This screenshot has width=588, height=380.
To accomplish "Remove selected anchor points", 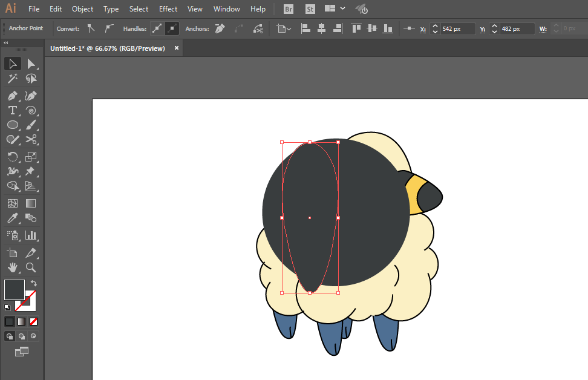I will point(220,28).
